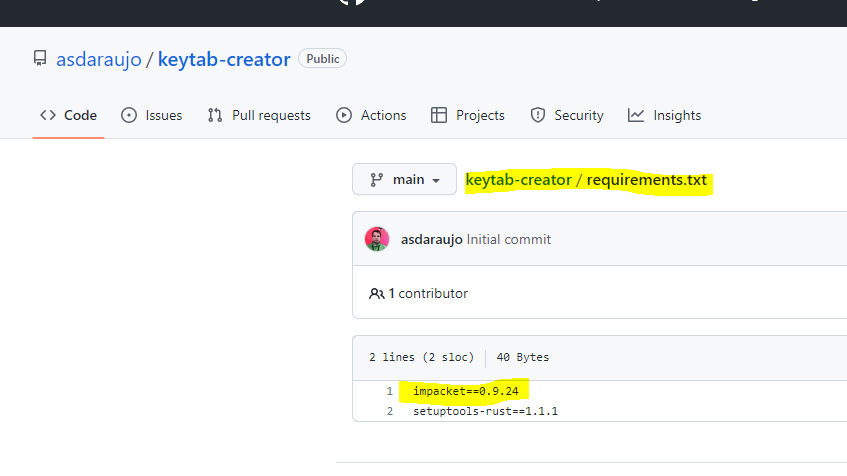This screenshot has width=847, height=476.
Task: Open the main branch dropdown
Action: click(404, 180)
